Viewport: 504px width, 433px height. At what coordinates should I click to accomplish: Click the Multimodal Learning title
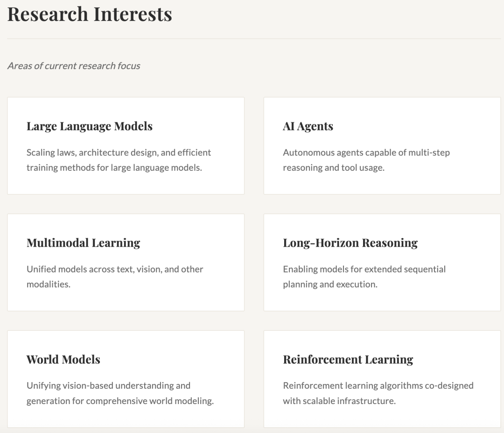[83, 243]
